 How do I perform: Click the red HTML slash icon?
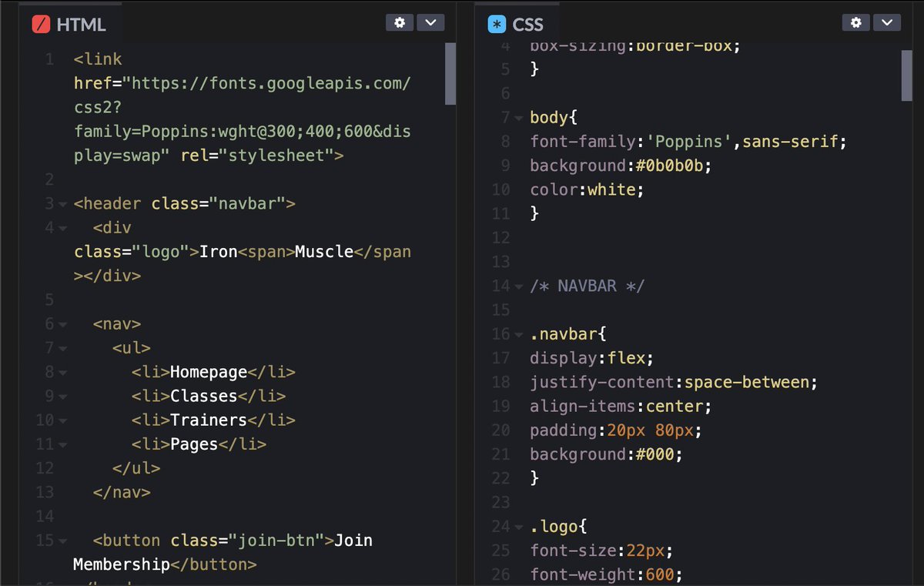(41, 25)
